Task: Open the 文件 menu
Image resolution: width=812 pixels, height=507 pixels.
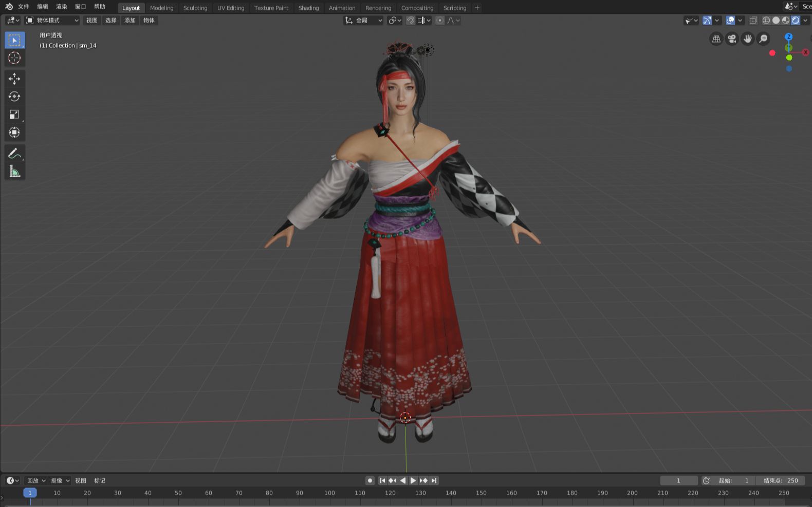Action: (24, 7)
